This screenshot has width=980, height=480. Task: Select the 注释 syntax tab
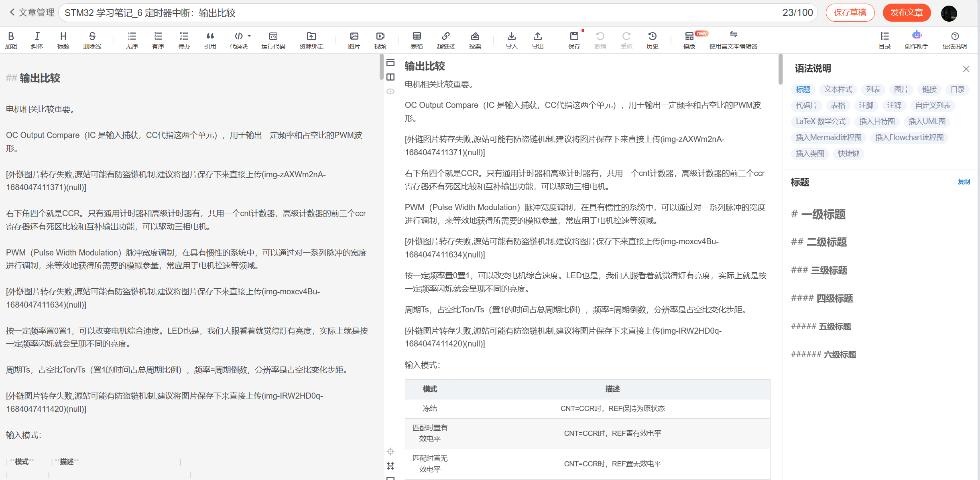pos(894,105)
